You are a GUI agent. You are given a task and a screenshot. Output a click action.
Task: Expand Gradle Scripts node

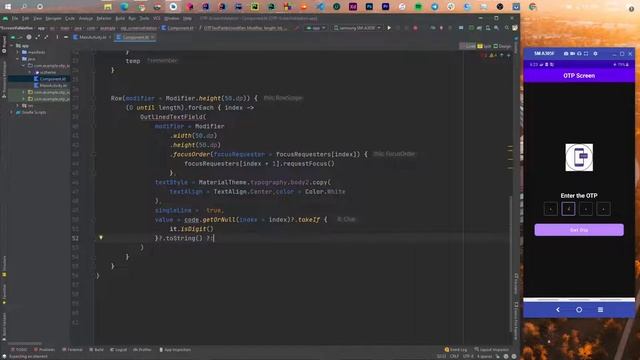(12, 112)
